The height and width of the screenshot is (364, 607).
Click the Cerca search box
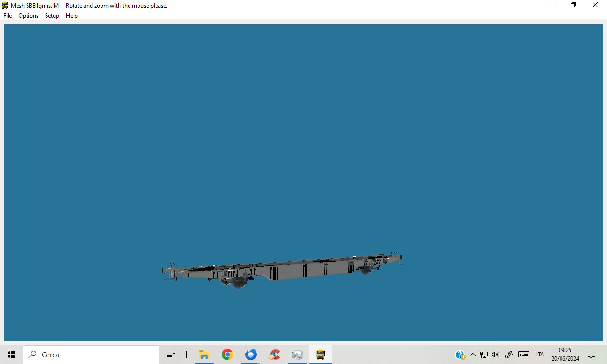point(91,355)
